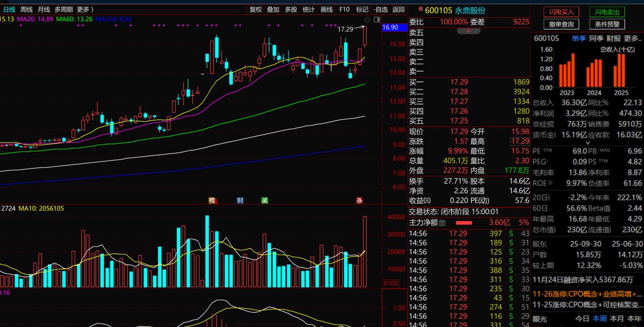The image size is (644, 327).
Task: Click the 600105 code in the quote header
Action: (x=439, y=10)
